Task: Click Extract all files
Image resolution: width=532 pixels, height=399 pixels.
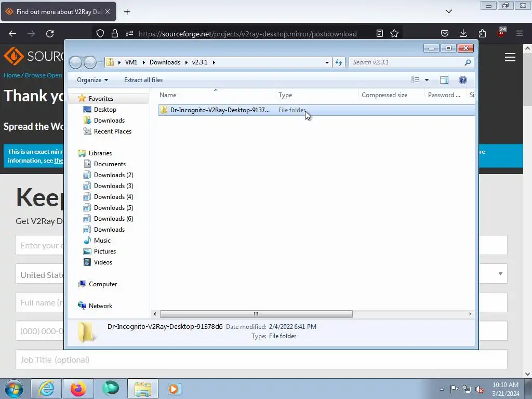Action: click(x=143, y=80)
